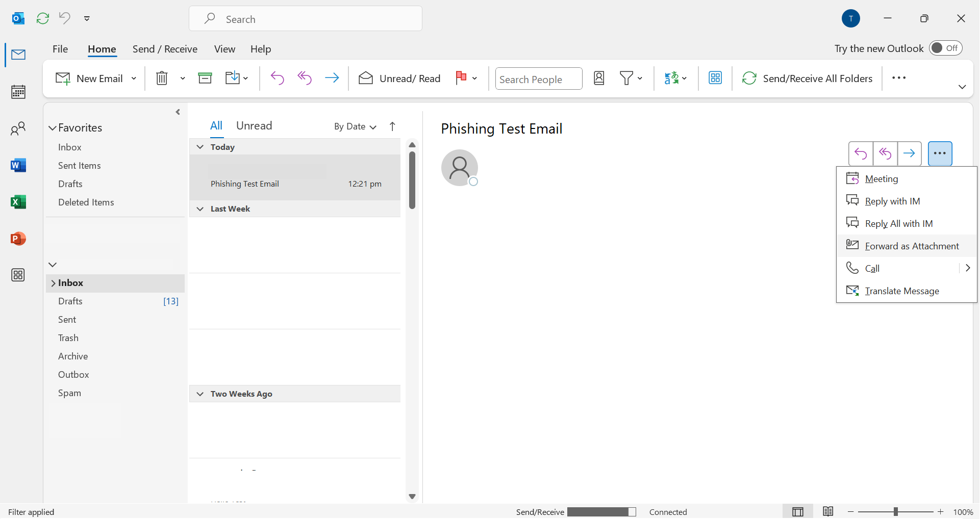Open the Help ribbon tab

(x=261, y=49)
